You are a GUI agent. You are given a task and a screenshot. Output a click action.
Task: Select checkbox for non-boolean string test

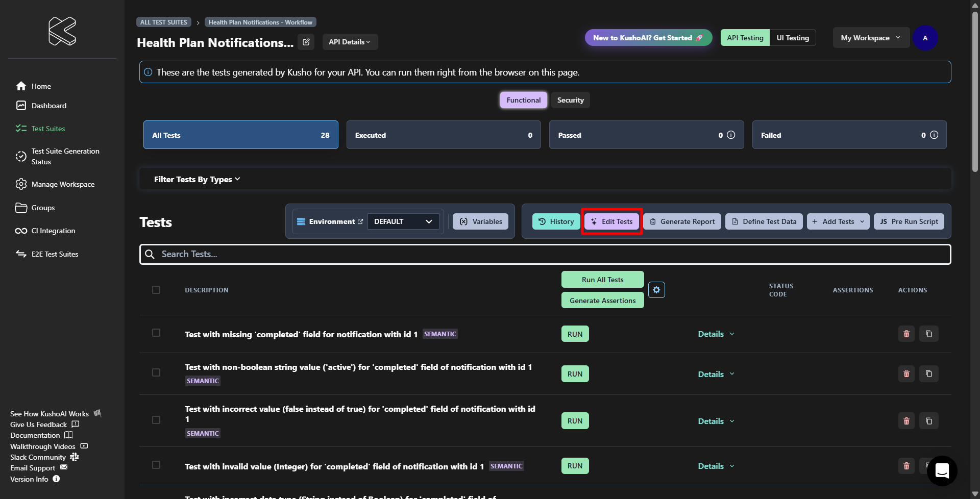156,372
